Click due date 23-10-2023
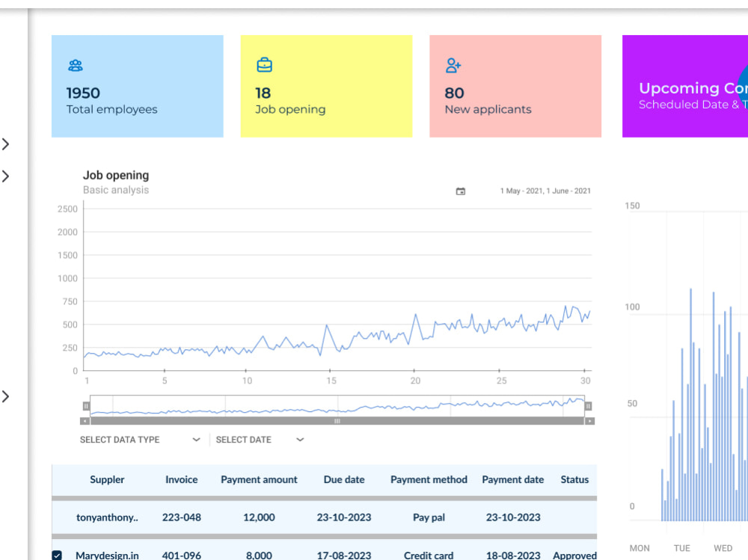 click(344, 517)
